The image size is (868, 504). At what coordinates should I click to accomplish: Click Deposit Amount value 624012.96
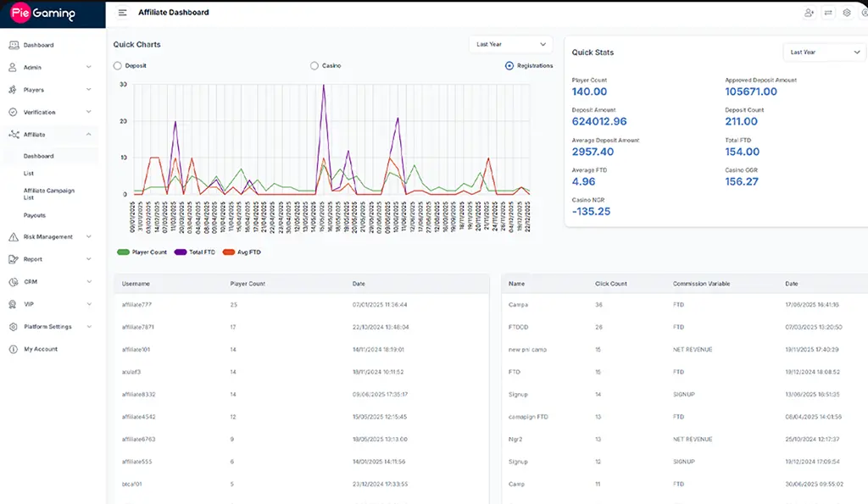click(599, 122)
